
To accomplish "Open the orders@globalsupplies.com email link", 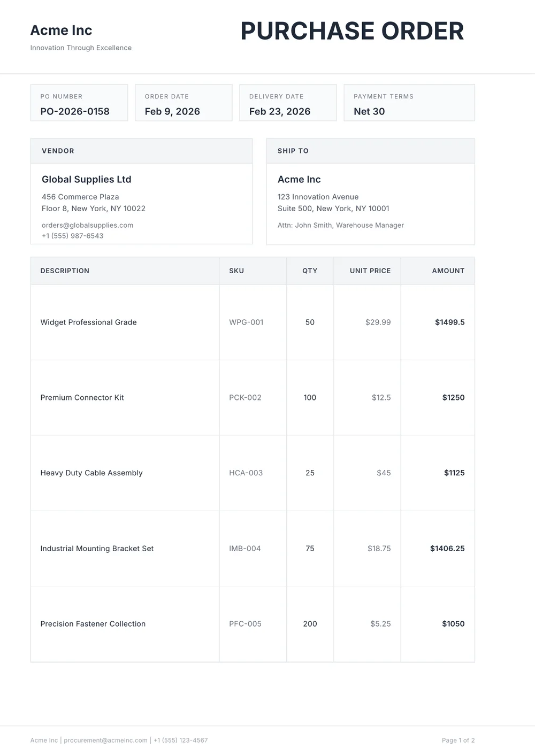I will (x=88, y=225).
